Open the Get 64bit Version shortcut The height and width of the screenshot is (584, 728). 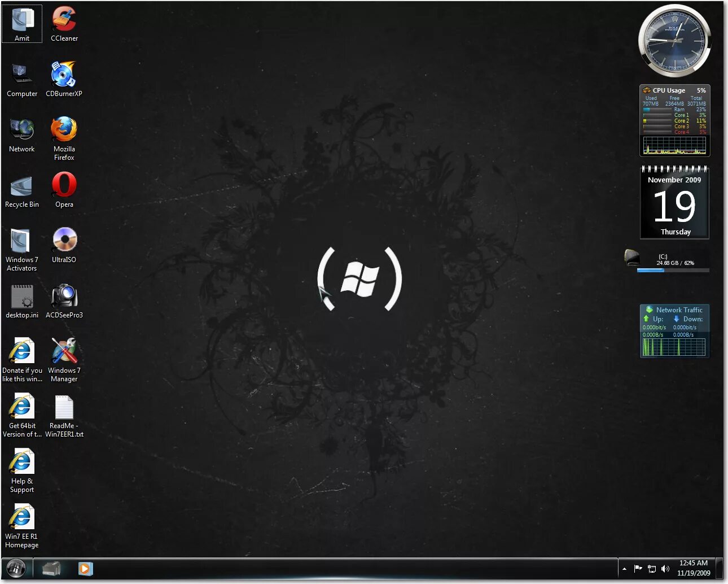point(22,415)
